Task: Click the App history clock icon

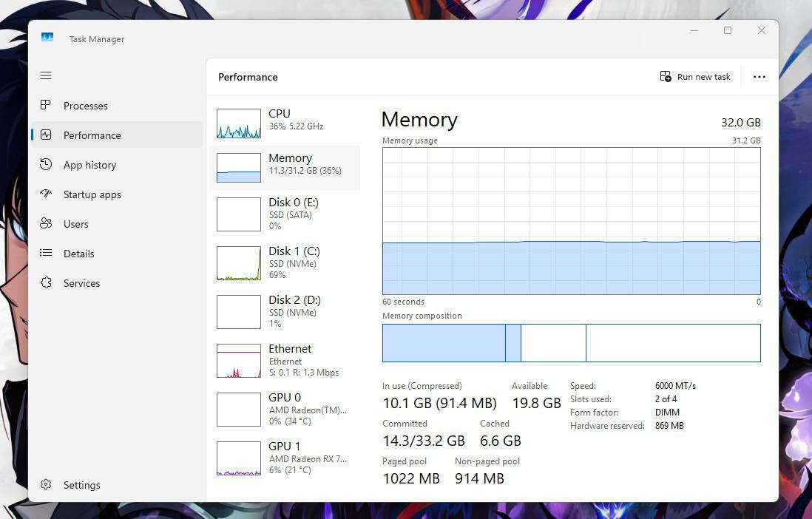Action: tap(46, 165)
